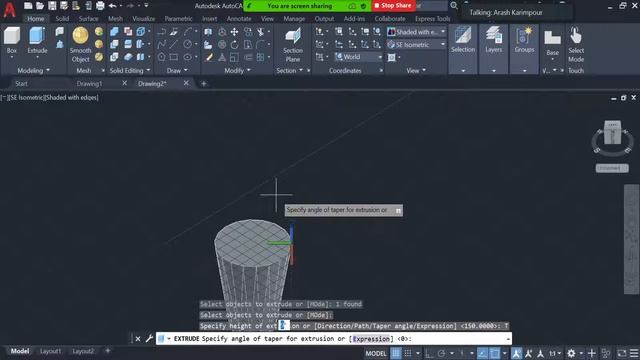
Task: Click the Move tool in Modify panel
Action: [234, 32]
